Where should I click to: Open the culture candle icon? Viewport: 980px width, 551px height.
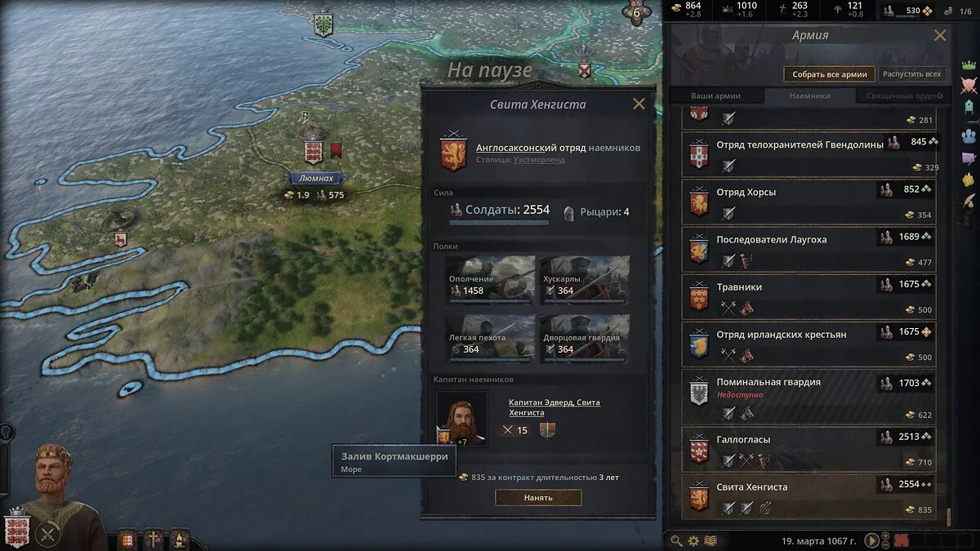pos(178,540)
